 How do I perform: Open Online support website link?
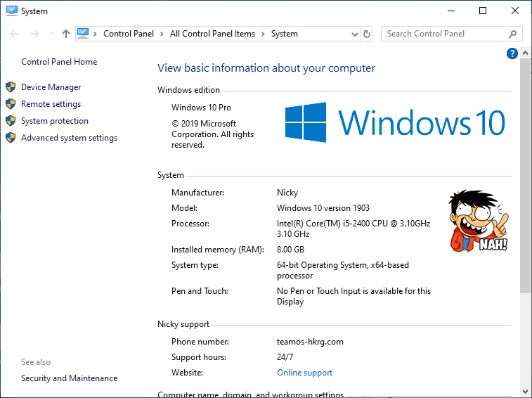305,373
